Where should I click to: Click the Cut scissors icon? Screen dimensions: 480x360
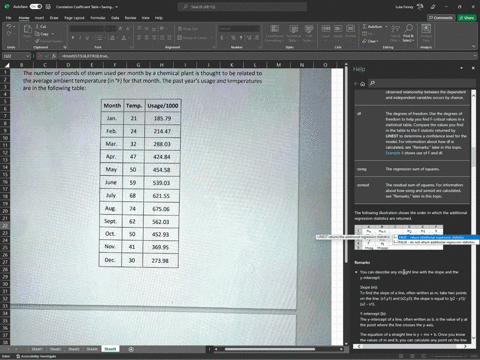[37, 26]
